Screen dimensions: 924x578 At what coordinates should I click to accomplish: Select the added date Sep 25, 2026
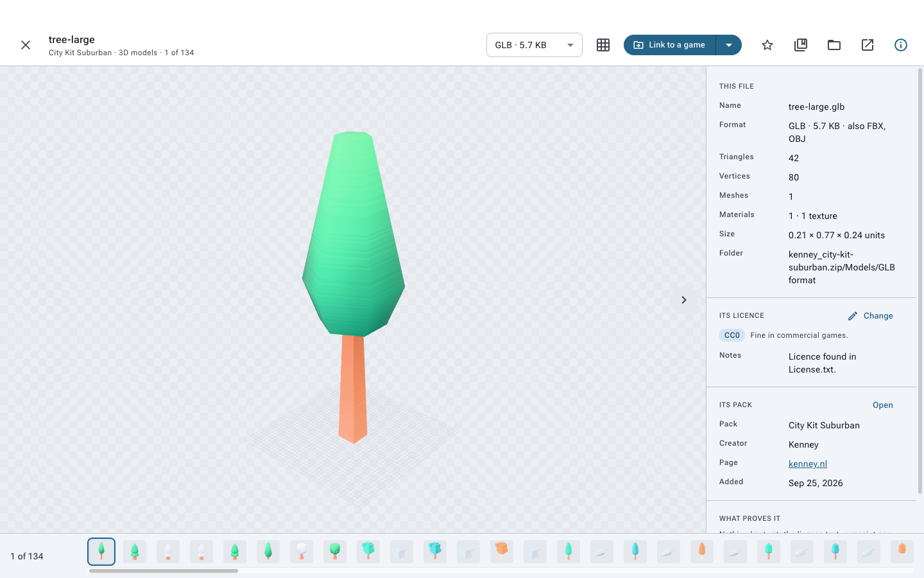(816, 483)
